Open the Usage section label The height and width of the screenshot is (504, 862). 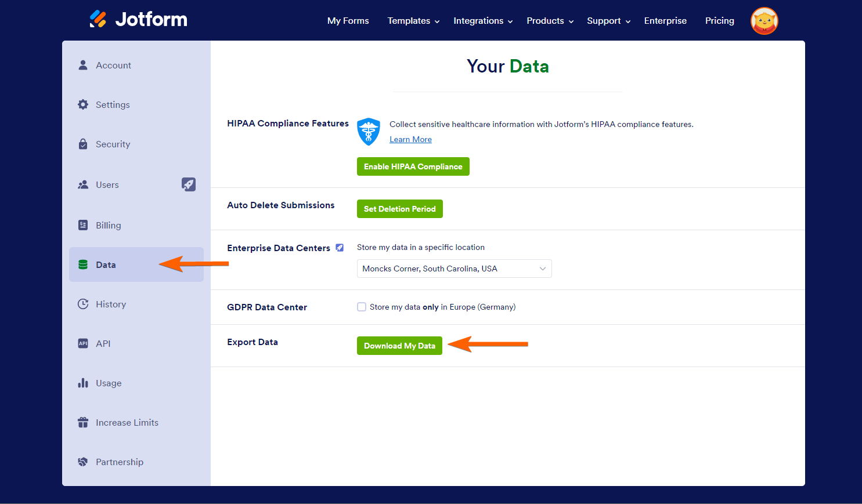pyautogui.click(x=109, y=383)
